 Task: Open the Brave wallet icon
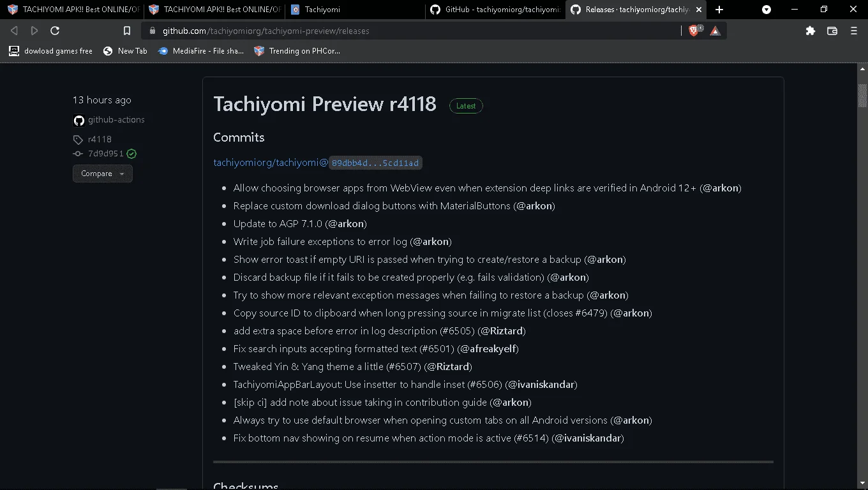point(832,31)
